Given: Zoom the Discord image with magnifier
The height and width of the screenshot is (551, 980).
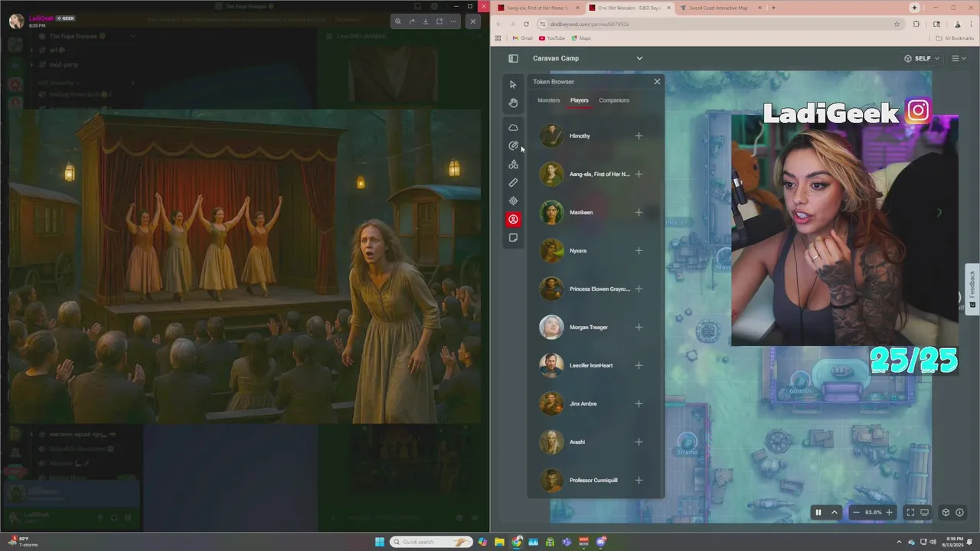Looking at the screenshot, I should pyautogui.click(x=397, y=21).
